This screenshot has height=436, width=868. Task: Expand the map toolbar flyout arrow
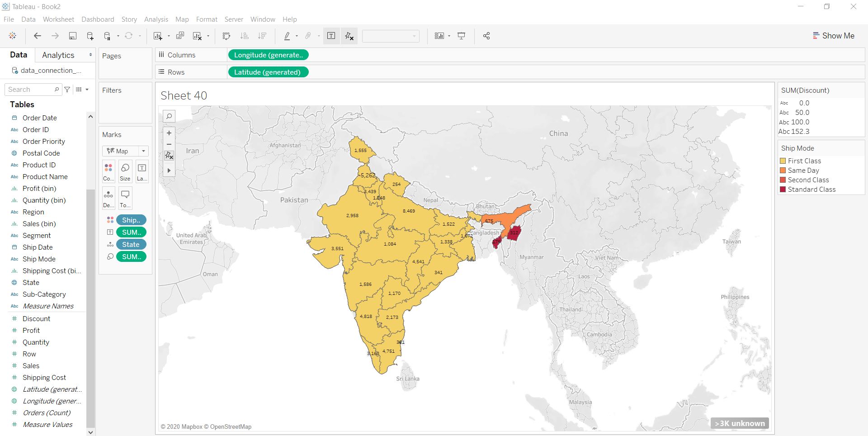click(169, 171)
